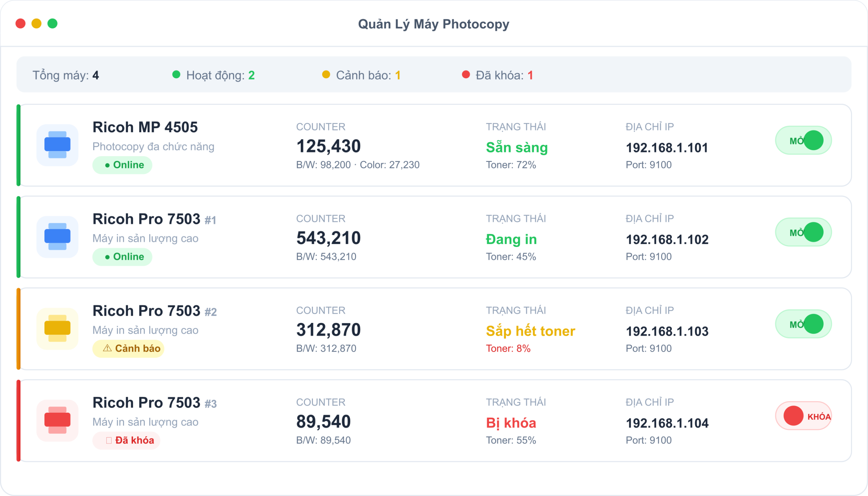
Task: Toggle the MỞ switch for Ricoh MP 4505
Action: (x=803, y=140)
